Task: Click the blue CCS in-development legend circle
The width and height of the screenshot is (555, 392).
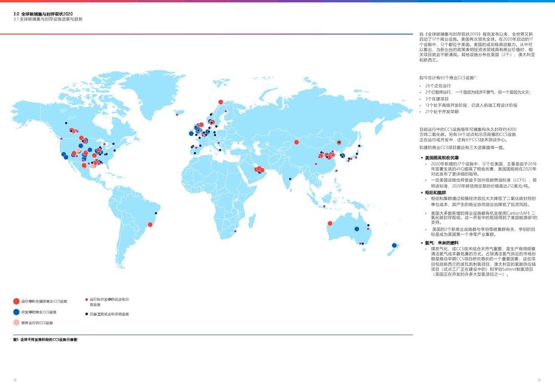Action: [16, 312]
